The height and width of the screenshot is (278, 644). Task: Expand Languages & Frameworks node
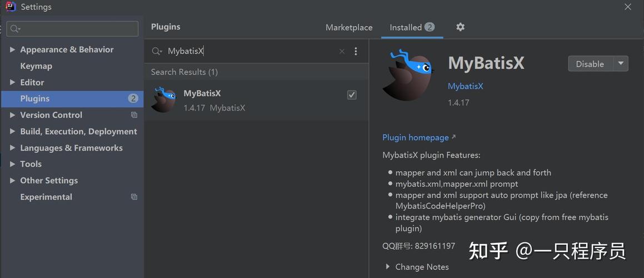coord(12,148)
